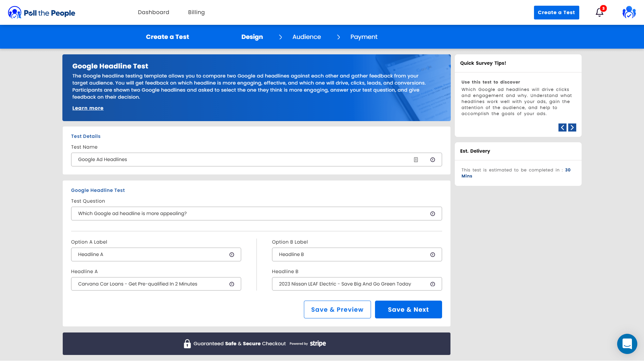The image size is (644, 361).
Task: Click the Save & Next button
Action: (x=408, y=309)
